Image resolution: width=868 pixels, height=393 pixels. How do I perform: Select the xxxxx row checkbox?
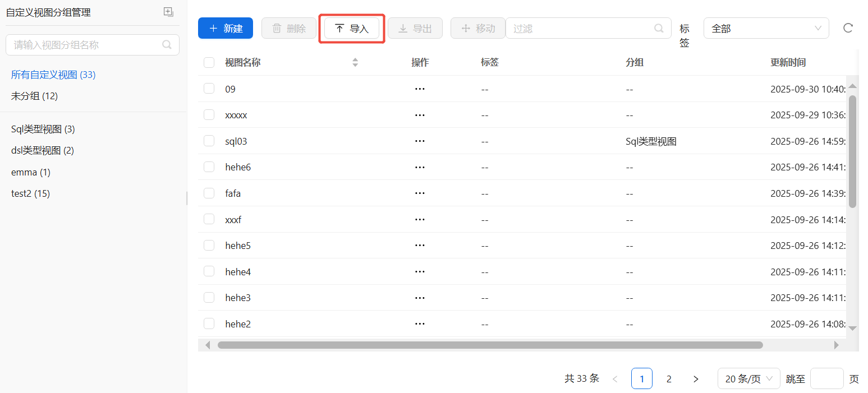pyautogui.click(x=209, y=115)
